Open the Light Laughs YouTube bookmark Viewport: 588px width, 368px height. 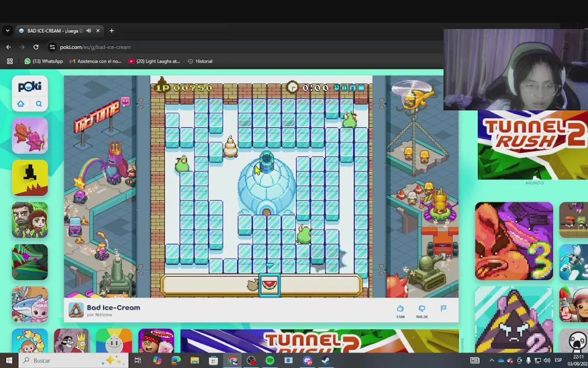point(154,61)
